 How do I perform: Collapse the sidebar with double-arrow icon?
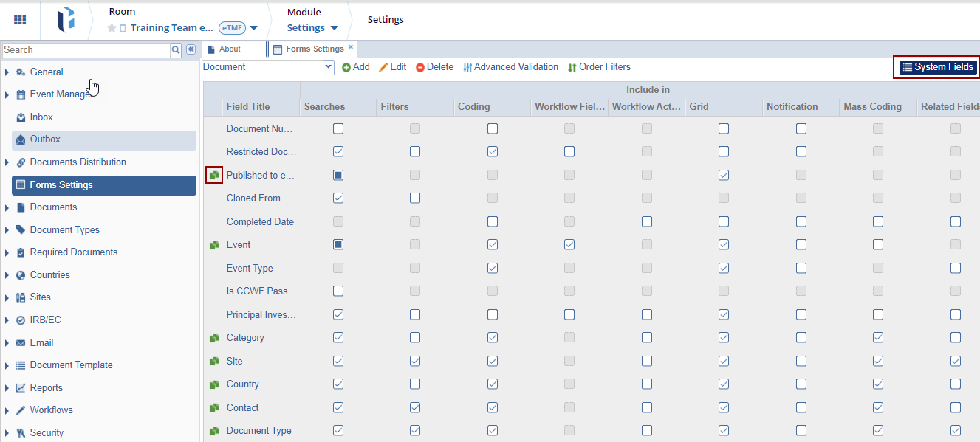coord(191,49)
